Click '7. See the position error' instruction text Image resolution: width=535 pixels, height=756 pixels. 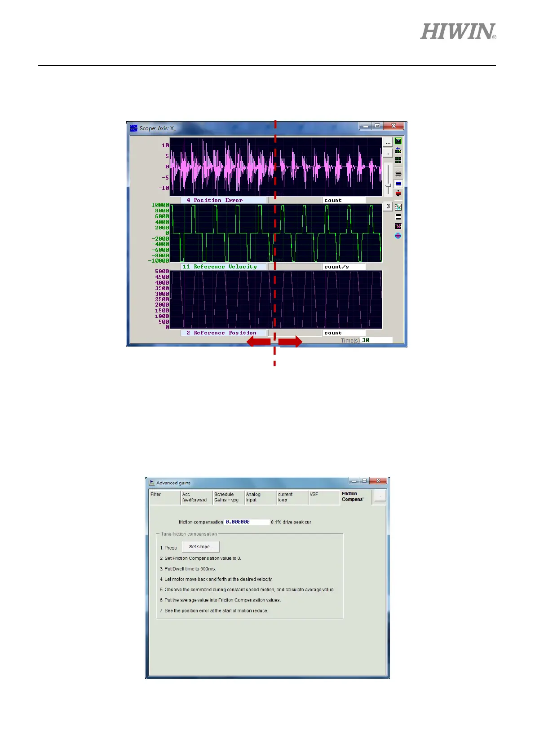[x=214, y=611]
